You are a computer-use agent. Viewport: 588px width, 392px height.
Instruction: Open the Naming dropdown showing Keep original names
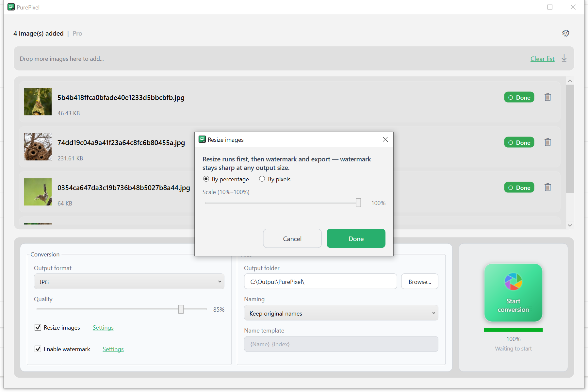(x=341, y=313)
